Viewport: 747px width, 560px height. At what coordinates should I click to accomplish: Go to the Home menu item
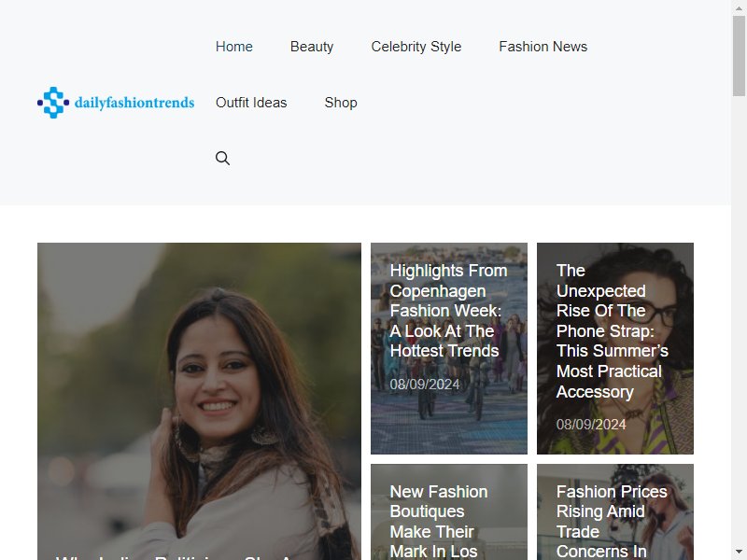234,47
